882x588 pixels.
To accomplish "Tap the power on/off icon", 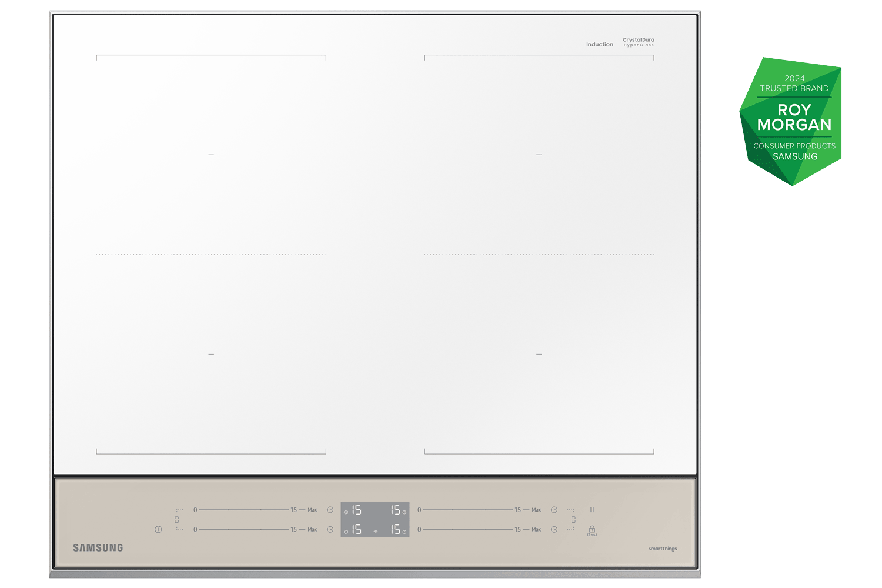I will click(x=158, y=530).
